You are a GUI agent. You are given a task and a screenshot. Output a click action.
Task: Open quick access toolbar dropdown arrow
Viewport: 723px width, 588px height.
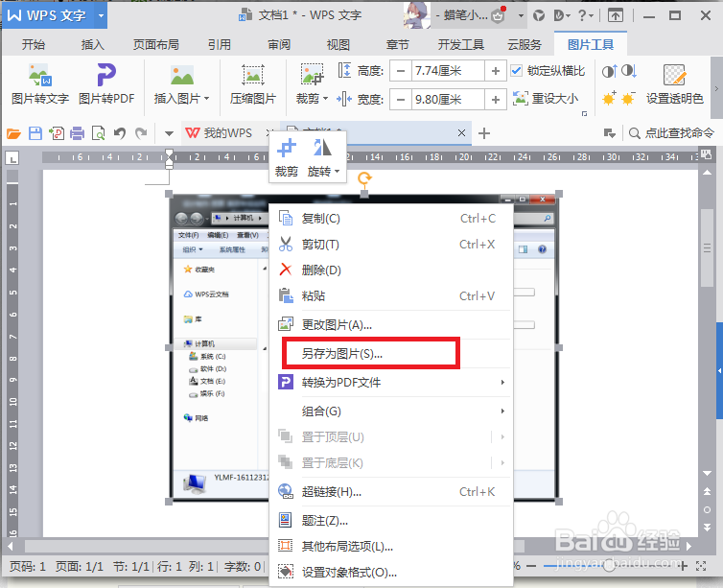(x=169, y=134)
